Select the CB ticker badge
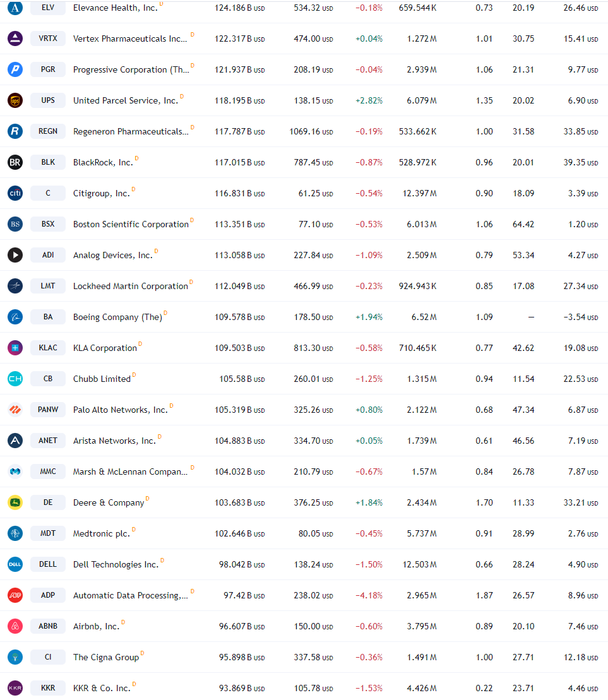This screenshot has height=700, width=608. point(48,379)
